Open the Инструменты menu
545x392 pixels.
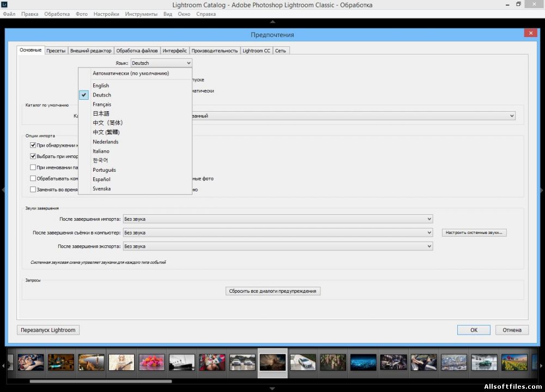(141, 14)
